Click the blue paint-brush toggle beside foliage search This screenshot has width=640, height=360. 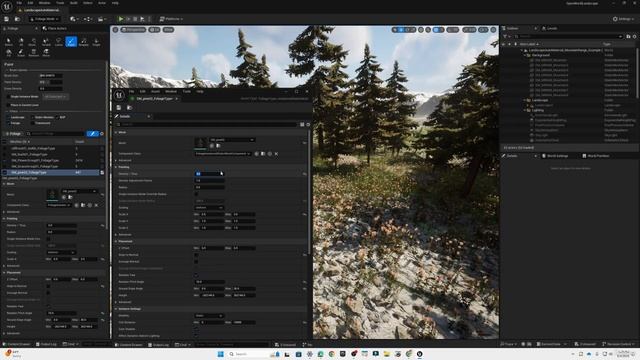93,133
